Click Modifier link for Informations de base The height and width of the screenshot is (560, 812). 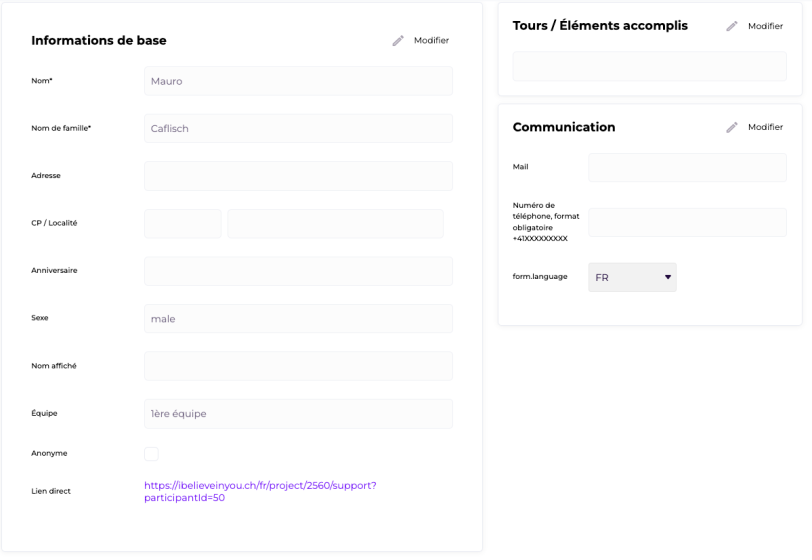[x=431, y=40]
